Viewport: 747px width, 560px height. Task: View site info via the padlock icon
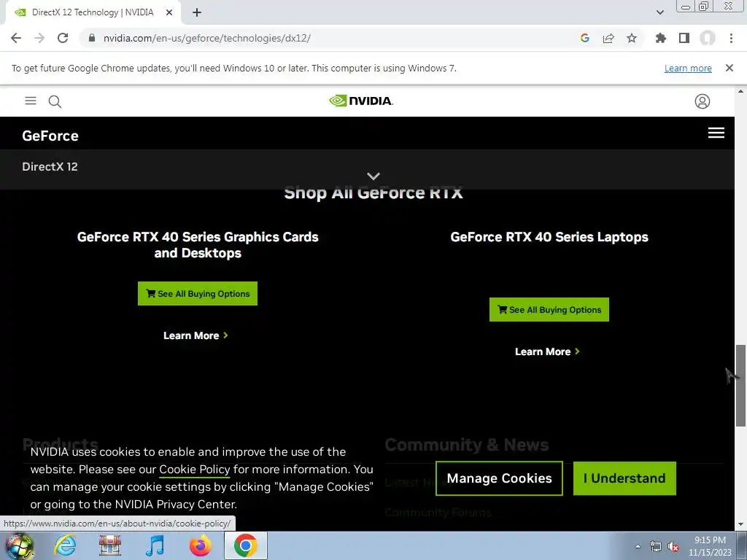point(92,38)
